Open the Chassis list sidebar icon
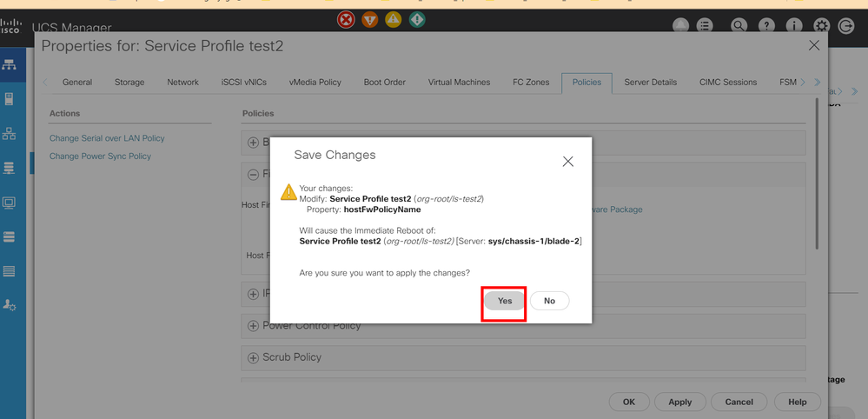The width and height of the screenshot is (868, 419). (10, 271)
